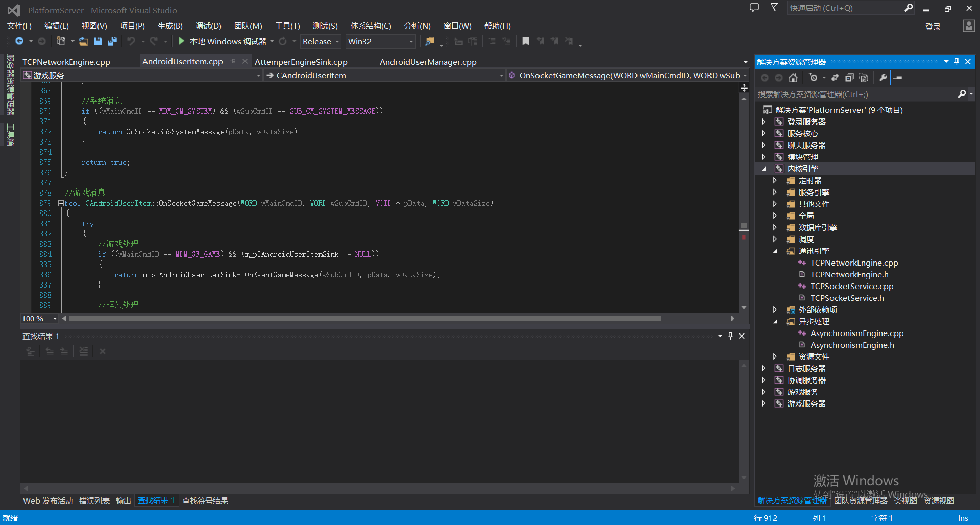Toggle the Preview Selected Items button
This screenshot has width=980, height=525.
(x=897, y=78)
